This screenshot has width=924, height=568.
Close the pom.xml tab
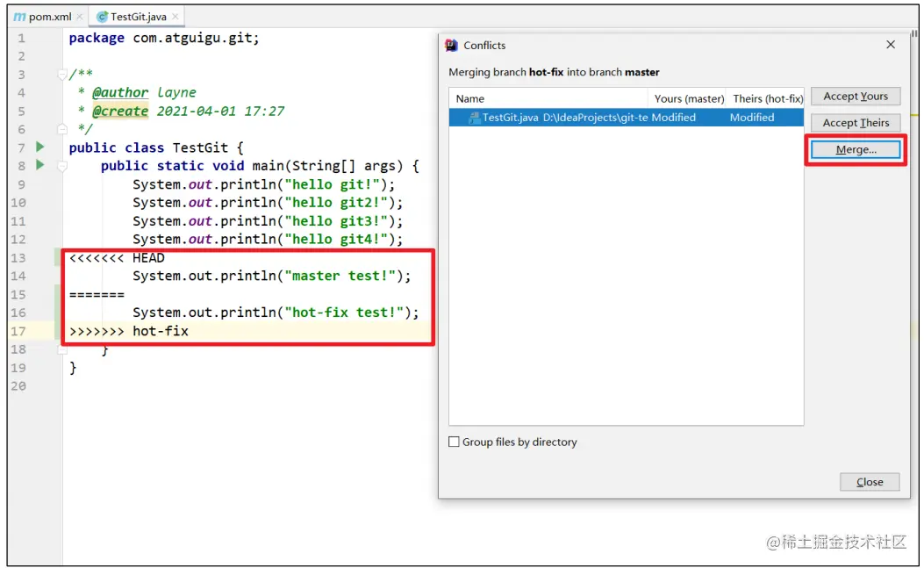(x=80, y=17)
